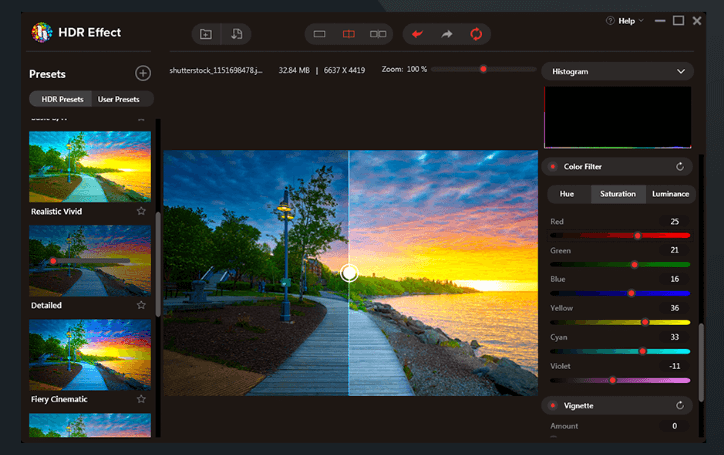Viewport: 724px width, 455px height.
Task: Apply the Fiery Cinematic preset thumbnail
Action: coord(90,355)
